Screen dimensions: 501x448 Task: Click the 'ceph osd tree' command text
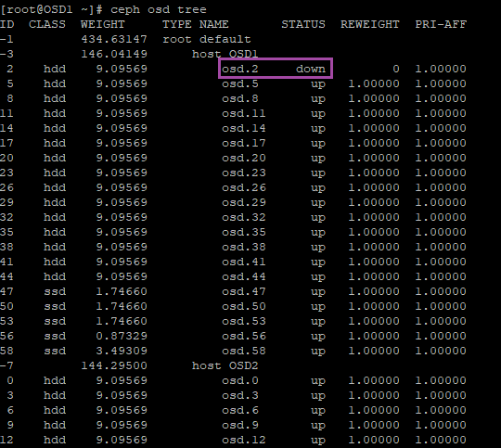click(x=159, y=9)
